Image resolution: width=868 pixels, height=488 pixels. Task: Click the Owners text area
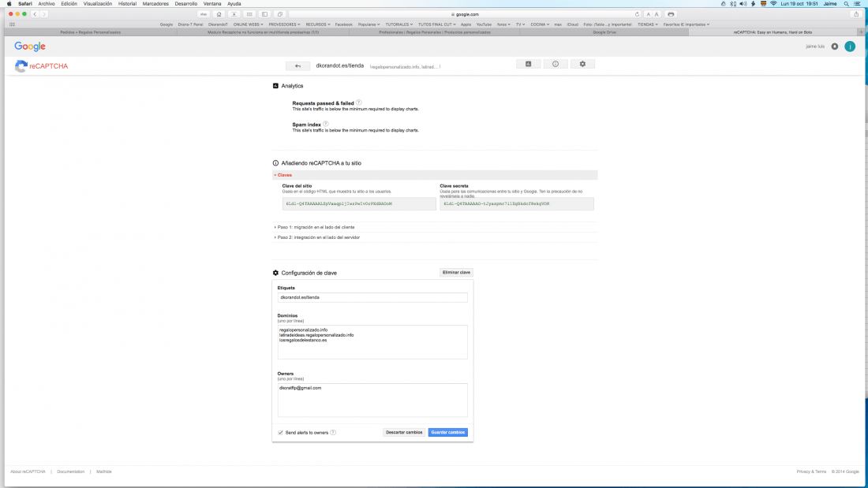pos(372,400)
